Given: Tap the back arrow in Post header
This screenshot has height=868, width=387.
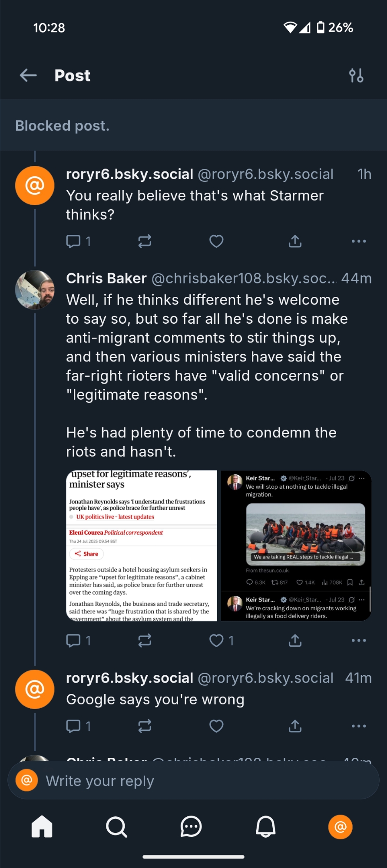Looking at the screenshot, I should pyautogui.click(x=28, y=76).
